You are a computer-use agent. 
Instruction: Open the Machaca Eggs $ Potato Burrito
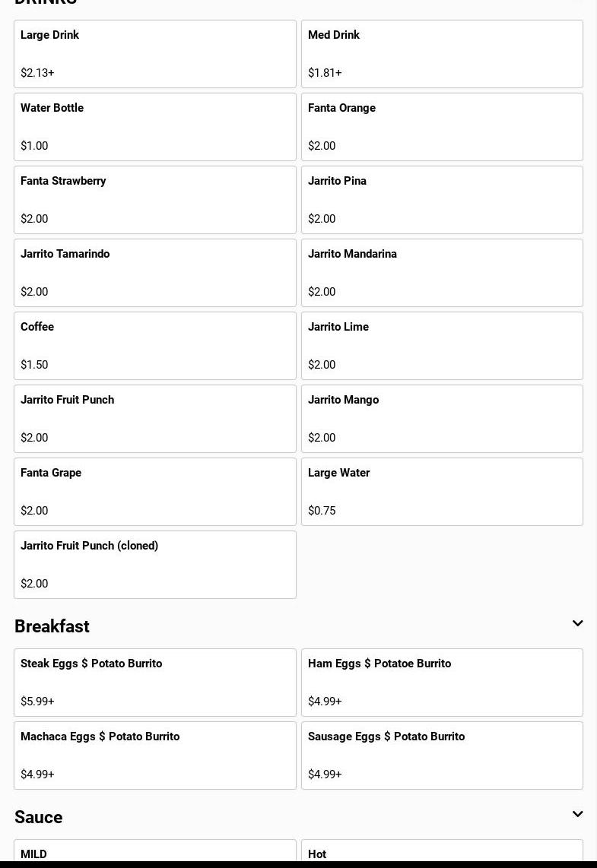click(154, 756)
